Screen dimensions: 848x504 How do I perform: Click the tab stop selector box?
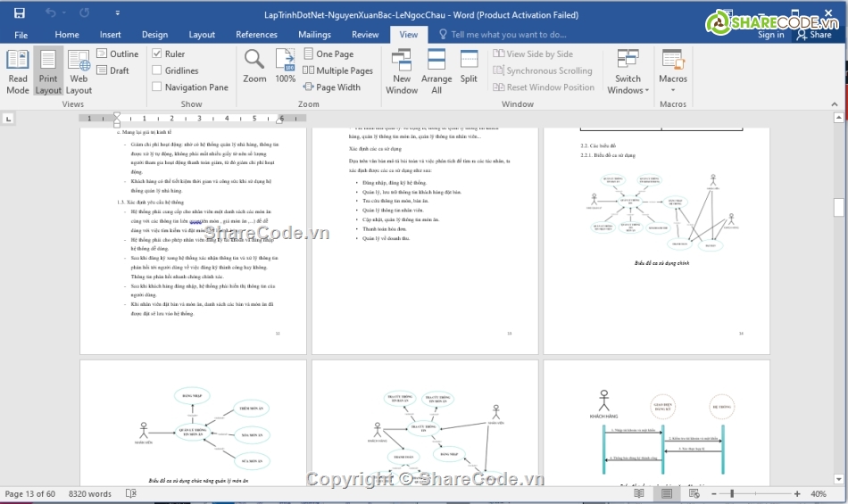coord(8,119)
